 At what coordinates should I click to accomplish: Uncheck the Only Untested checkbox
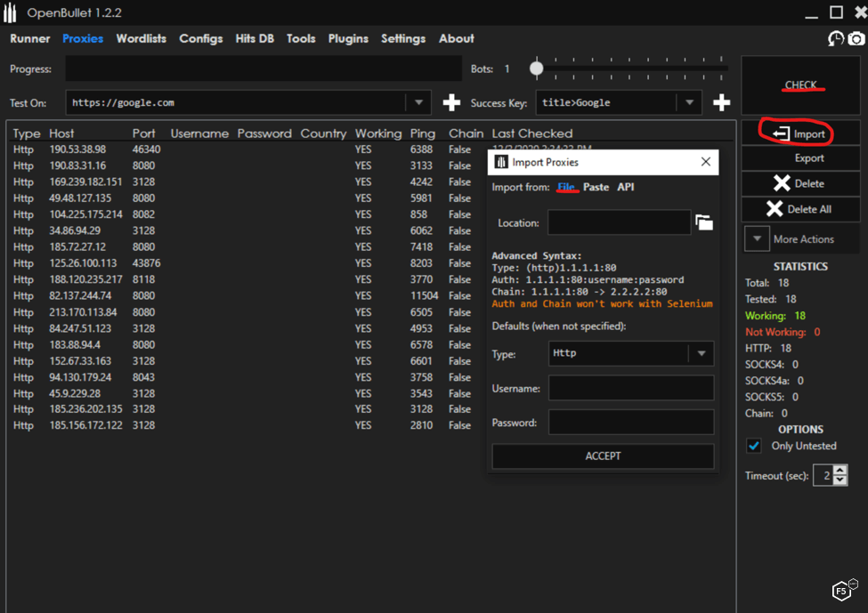[754, 446]
